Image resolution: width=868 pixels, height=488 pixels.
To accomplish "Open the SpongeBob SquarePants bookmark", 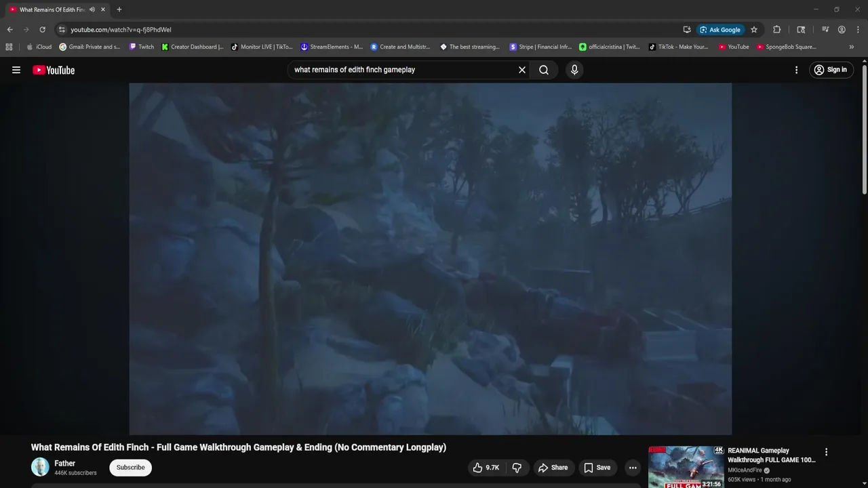I will [787, 47].
